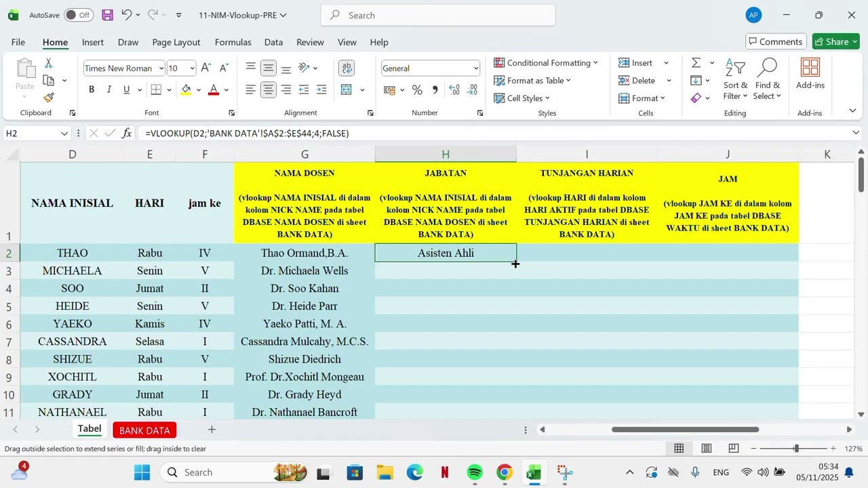The image size is (868, 488).
Task: Select Normal view icon in status bar
Action: coord(679,449)
